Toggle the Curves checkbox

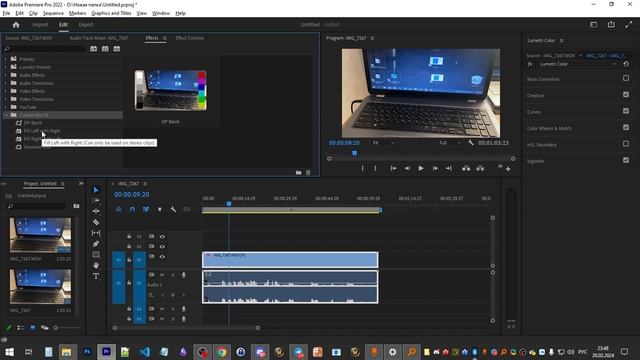click(626, 111)
